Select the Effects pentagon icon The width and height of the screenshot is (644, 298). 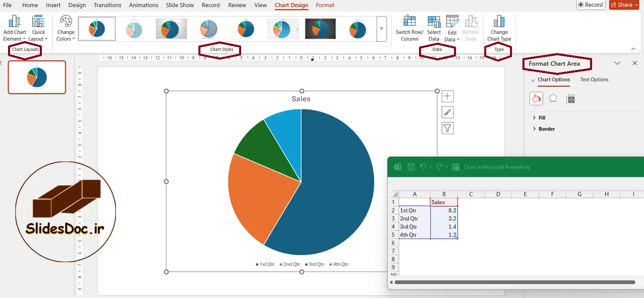coord(553,99)
